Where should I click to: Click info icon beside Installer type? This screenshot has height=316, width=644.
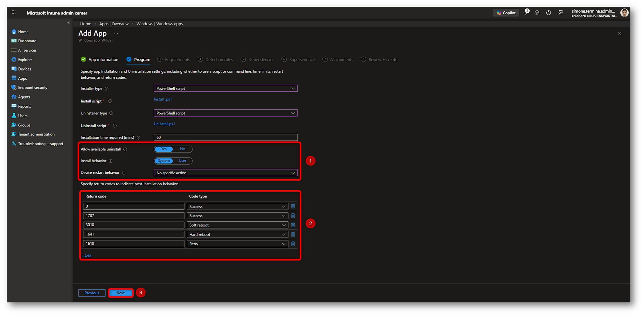[106, 89]
